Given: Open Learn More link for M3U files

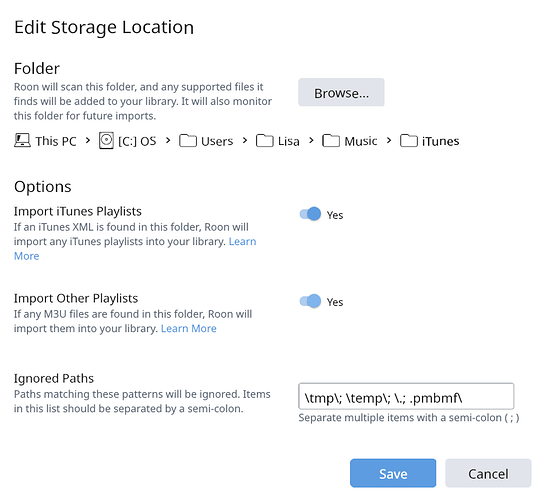Looking at the screenshot, I should point(189,328).
